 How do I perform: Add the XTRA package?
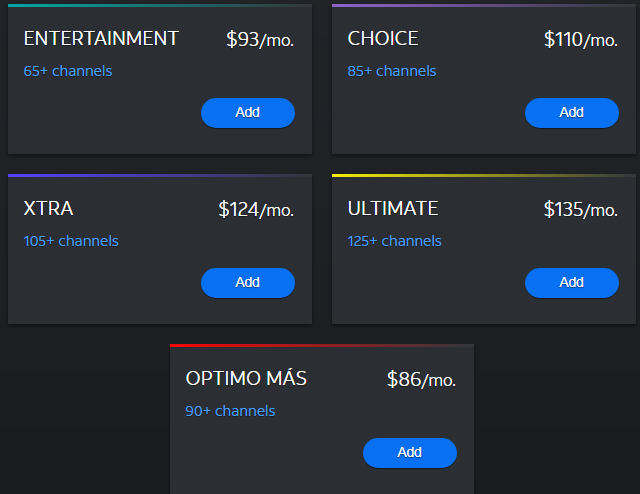pos(248,283)
